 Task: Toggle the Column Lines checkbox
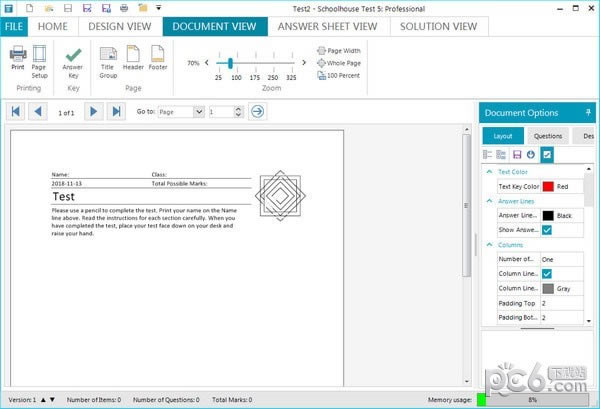tap(547, 273)
